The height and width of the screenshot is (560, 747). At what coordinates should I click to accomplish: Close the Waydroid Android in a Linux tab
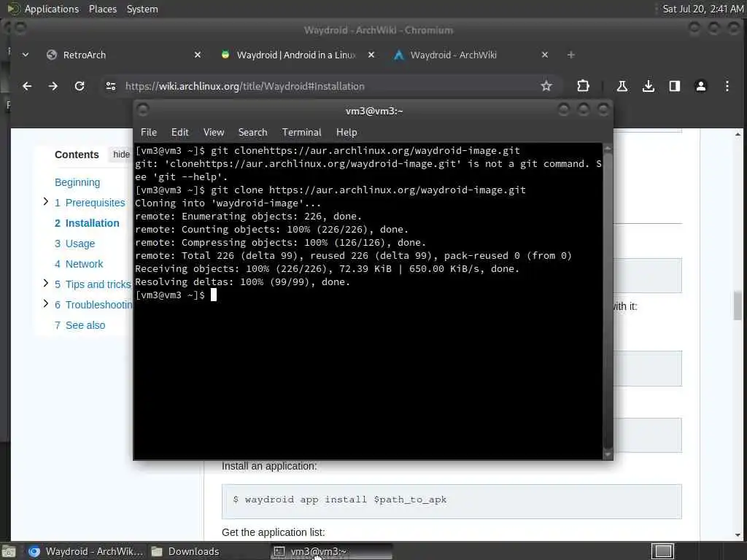click(371, 55)
